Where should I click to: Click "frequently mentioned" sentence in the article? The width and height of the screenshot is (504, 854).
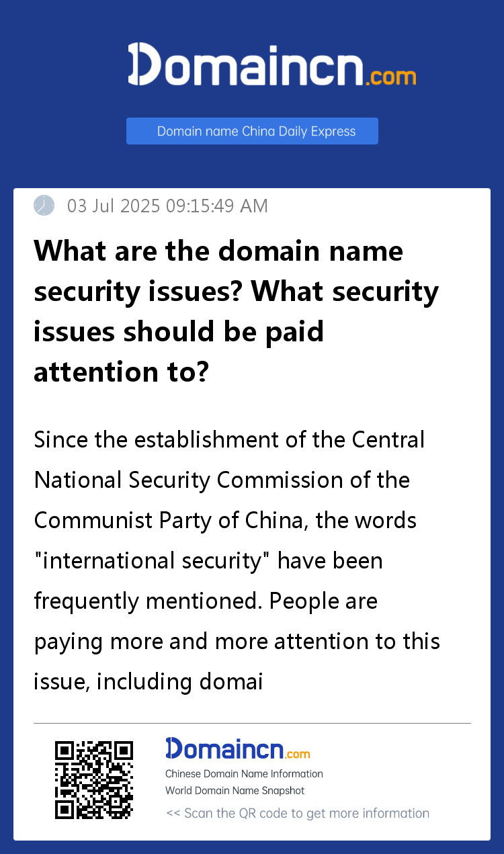(146, 601)
